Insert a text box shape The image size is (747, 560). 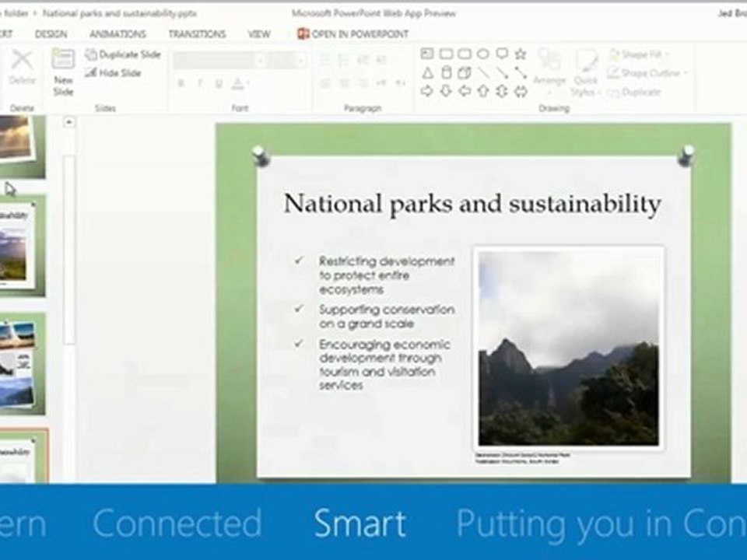point(427,54)
